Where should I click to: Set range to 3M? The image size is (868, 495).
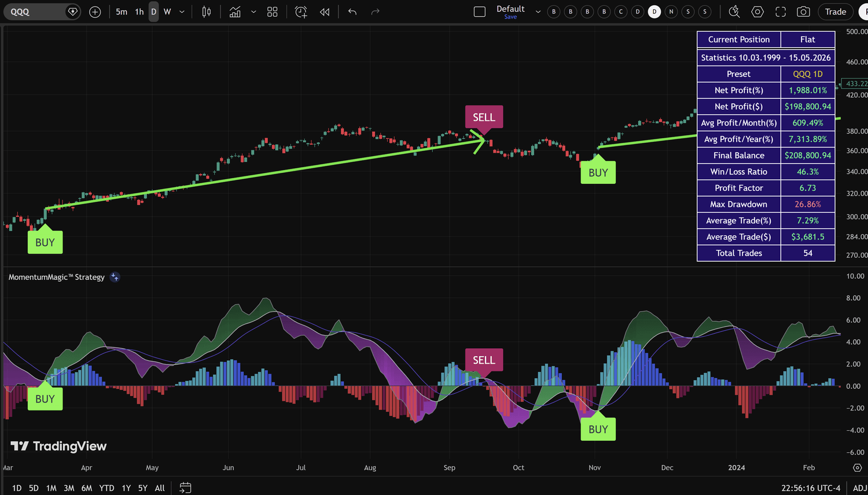[69, 488]
